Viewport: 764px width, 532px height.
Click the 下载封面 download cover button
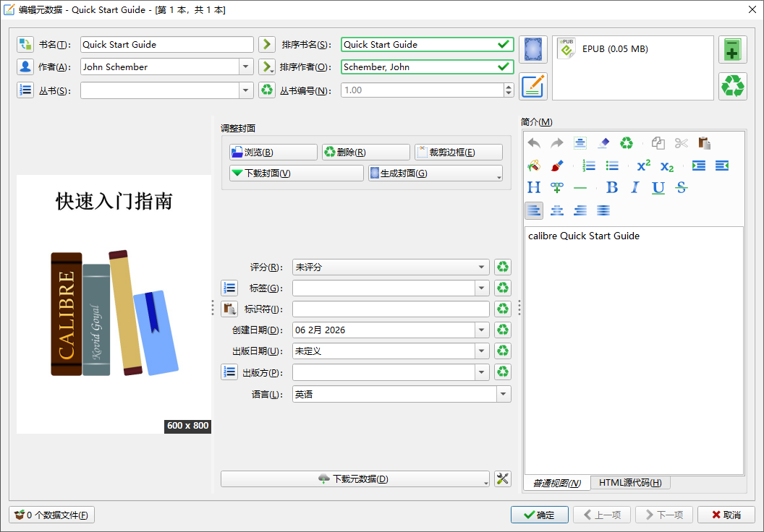(296, 173)
